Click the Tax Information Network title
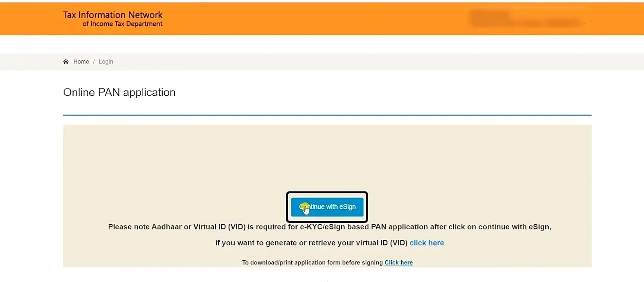644x282 pixels. click(x=113, y=15)
